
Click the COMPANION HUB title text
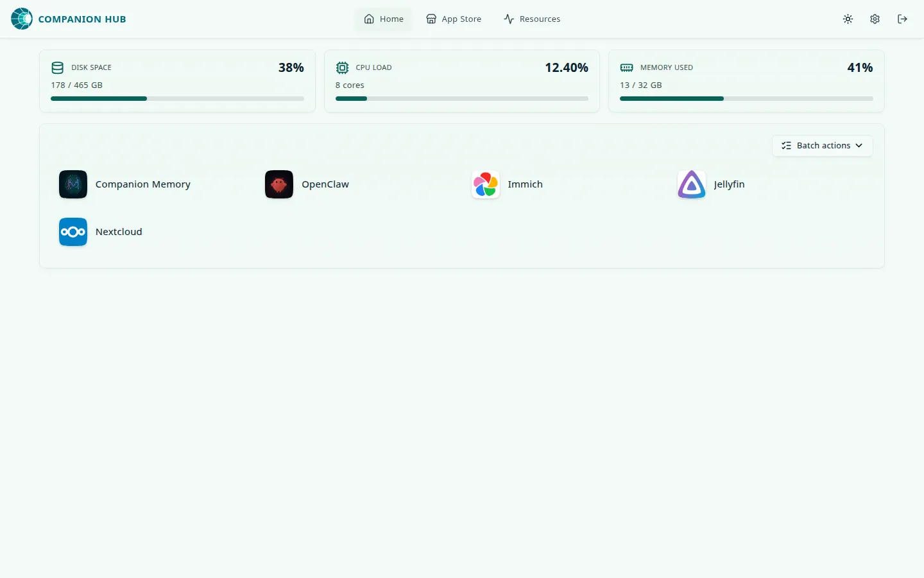82,19
